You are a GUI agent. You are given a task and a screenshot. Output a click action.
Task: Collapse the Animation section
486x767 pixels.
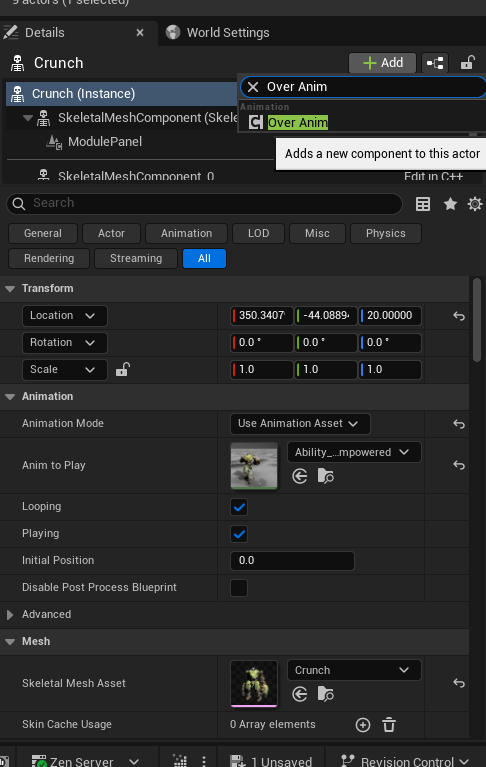pyautogui.click(x=10, y=397)
